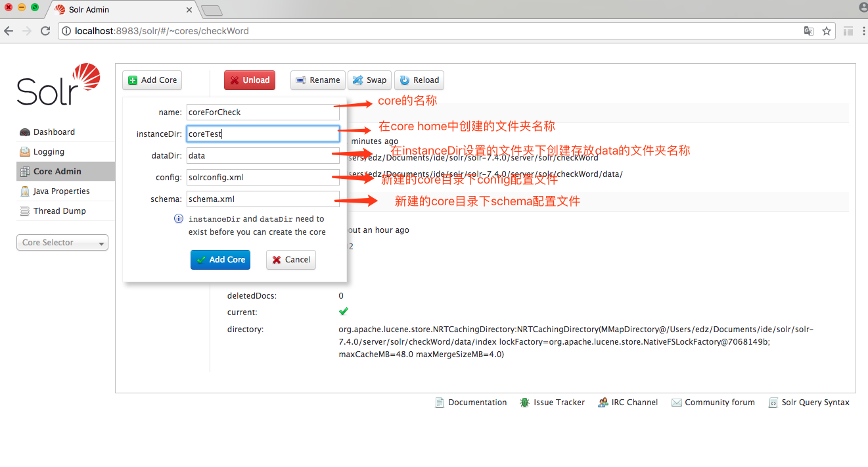
Task: Click the IRC Channel people icon
Action: tap(603, 403)
